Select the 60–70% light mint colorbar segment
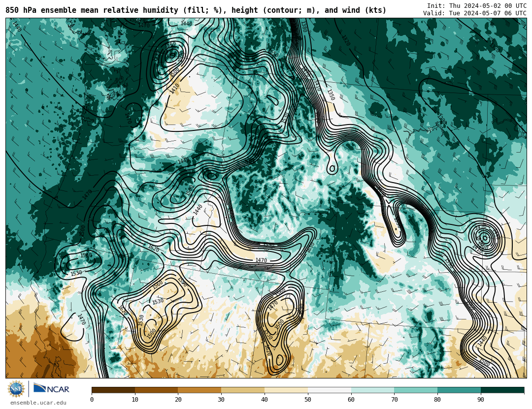This screenshot has width=532, height=409. pos(372,390)
